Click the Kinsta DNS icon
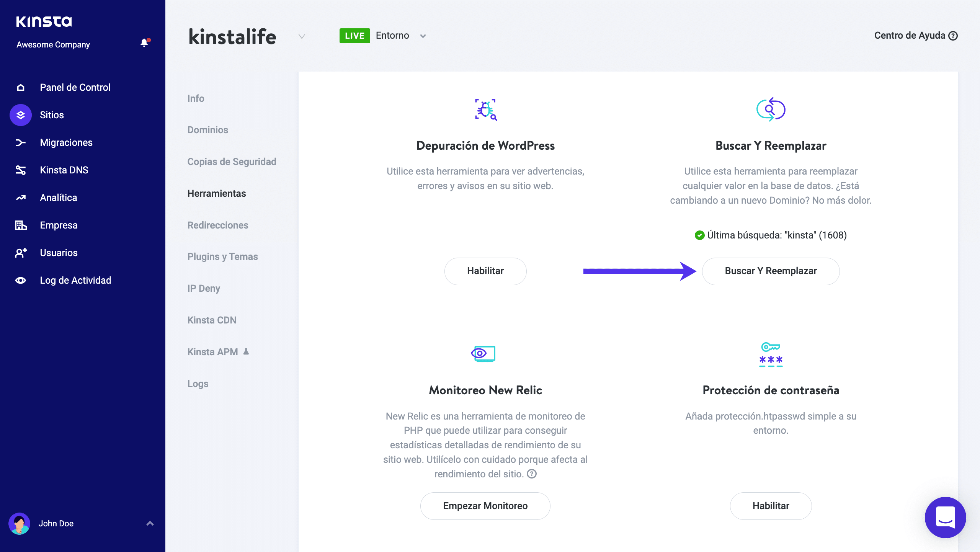This screenshot has width=980, height=552. pos(21,170)
